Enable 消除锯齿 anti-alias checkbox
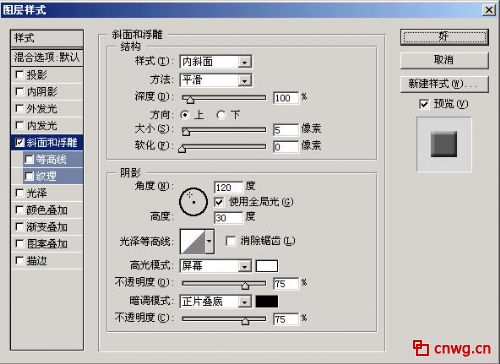 231,241
